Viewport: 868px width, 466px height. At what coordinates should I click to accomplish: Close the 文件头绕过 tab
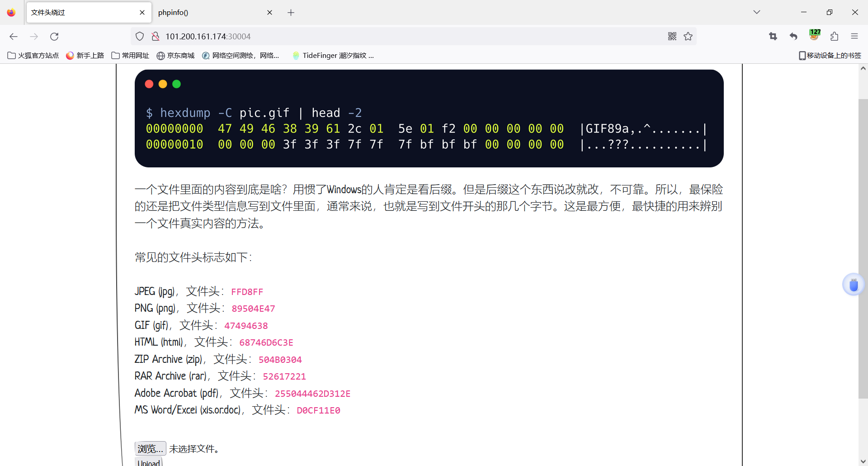click(x=142, y=13)
